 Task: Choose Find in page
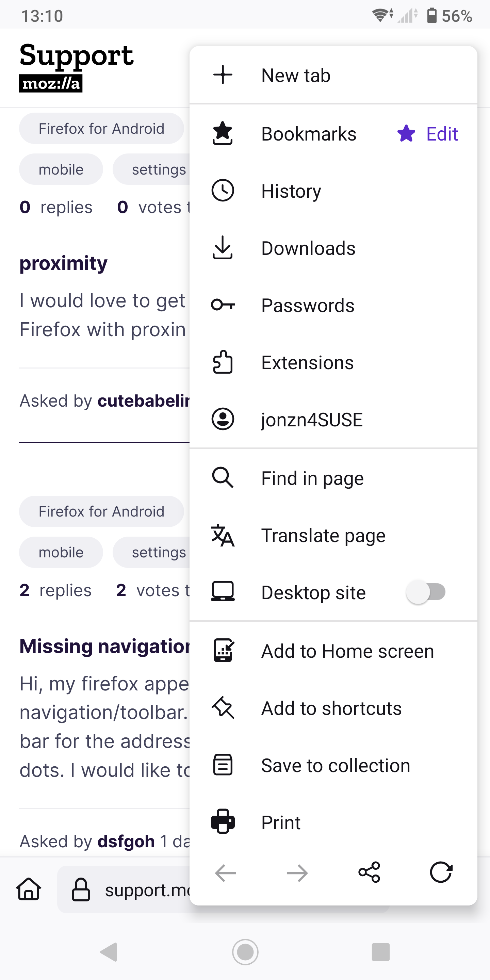[x=333, y=478]
